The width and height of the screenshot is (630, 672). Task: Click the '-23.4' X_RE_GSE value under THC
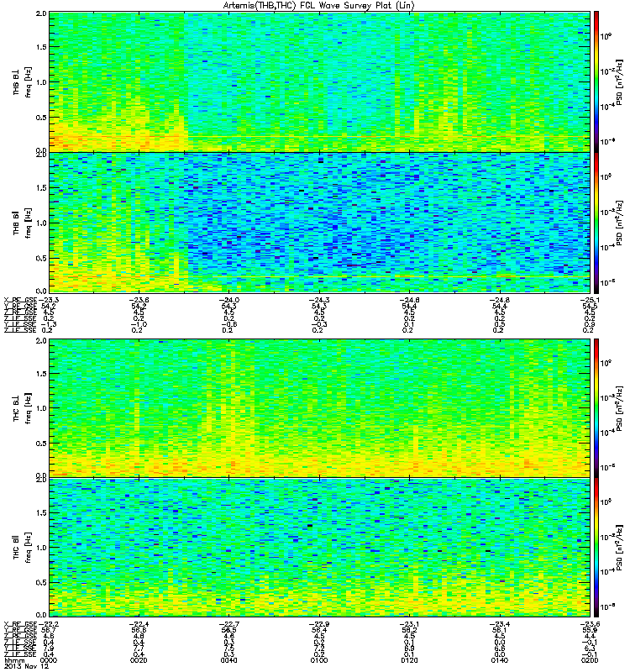[x=499, y=624]
